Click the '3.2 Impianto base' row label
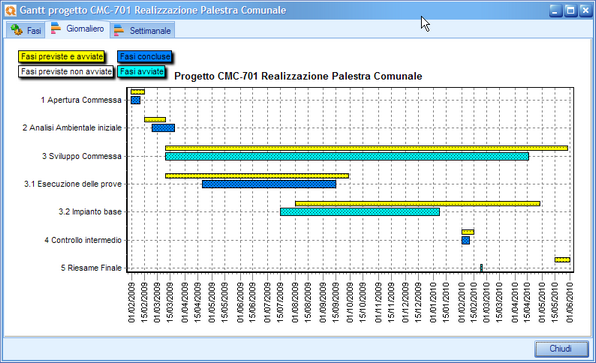This screenshot has height=363, width=596. [90, 212]
